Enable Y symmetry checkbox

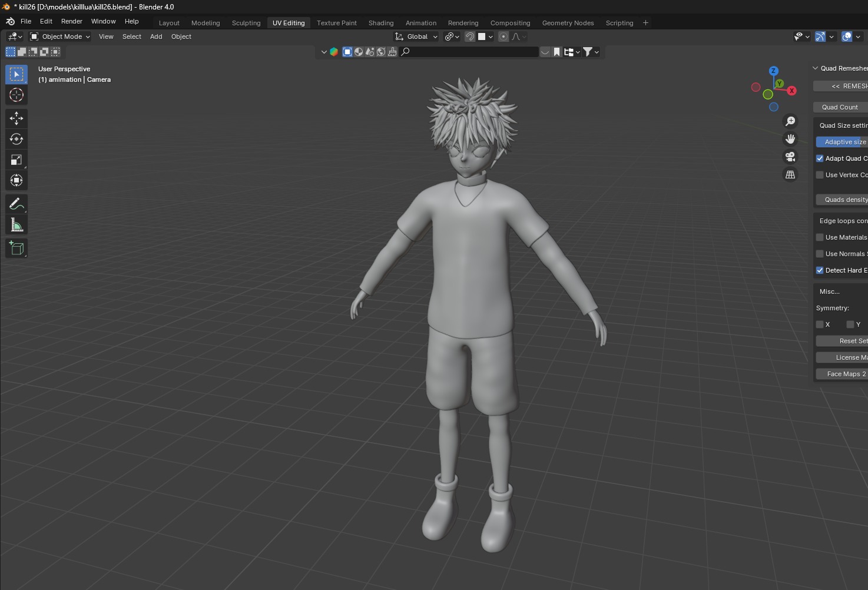[x=850, y=324]
